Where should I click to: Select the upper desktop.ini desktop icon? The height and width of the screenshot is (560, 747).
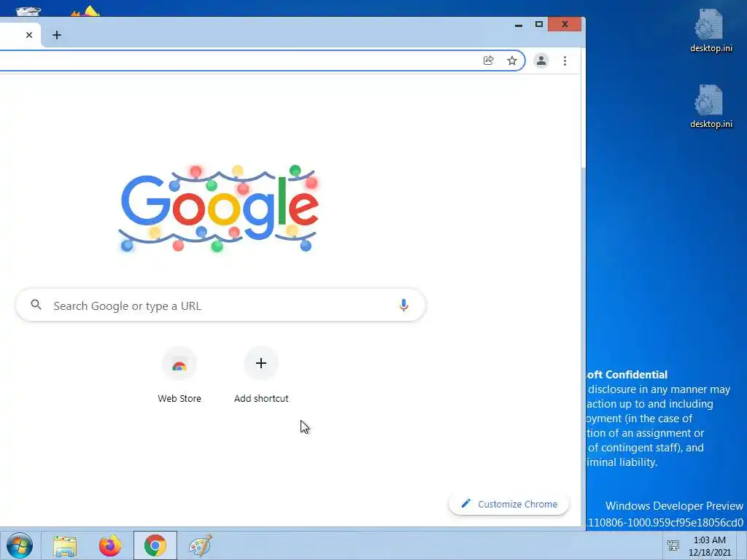711,31
